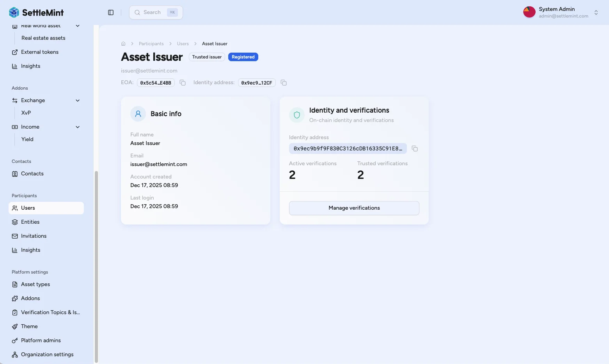Screen dimensions: 609x364
Task: Click the user icon beside Basic info
Action: pyautogui.click(x=138, y=114)
